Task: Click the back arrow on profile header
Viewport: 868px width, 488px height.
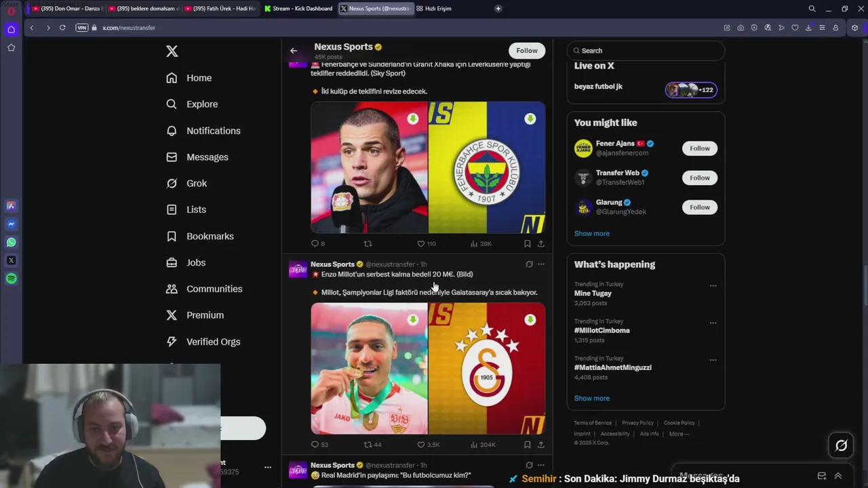Action: 294,51
